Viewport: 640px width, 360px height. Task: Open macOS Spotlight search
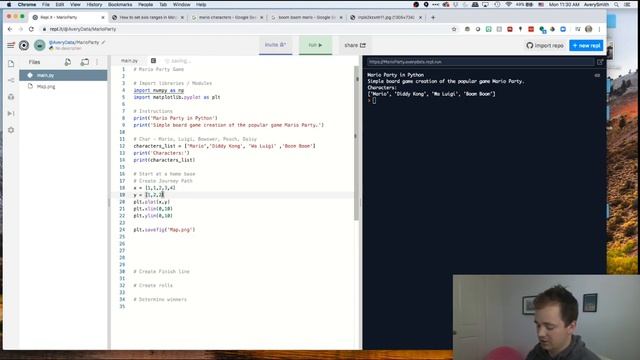click(x=616, y=4)
